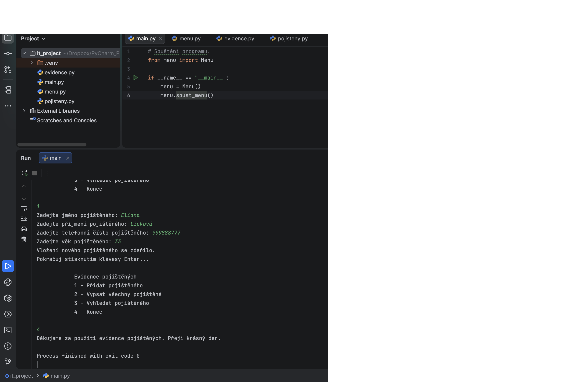Click the Rerun 'main' icon in Run toolbar

click(x=24, y=173)
